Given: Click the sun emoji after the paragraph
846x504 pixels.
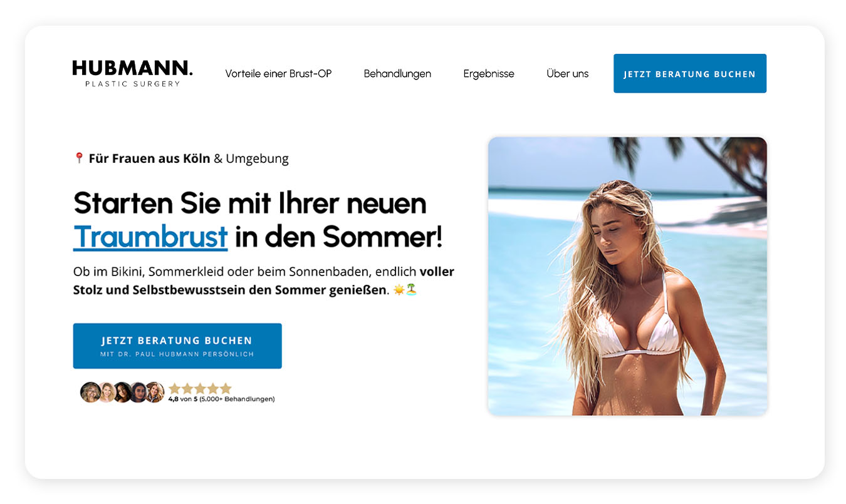Looking at the screenshot, I should 399,290.
